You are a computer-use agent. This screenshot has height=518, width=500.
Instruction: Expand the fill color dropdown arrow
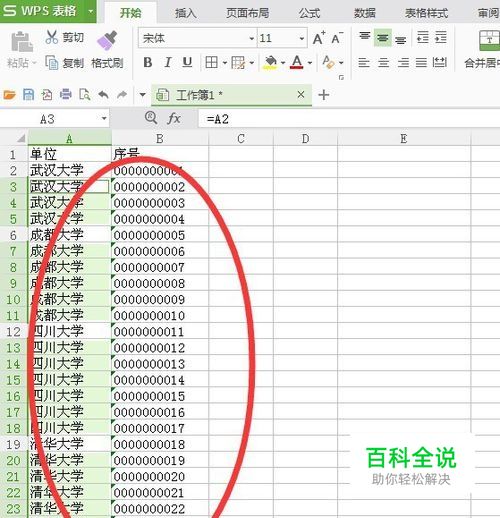point(283,63)
